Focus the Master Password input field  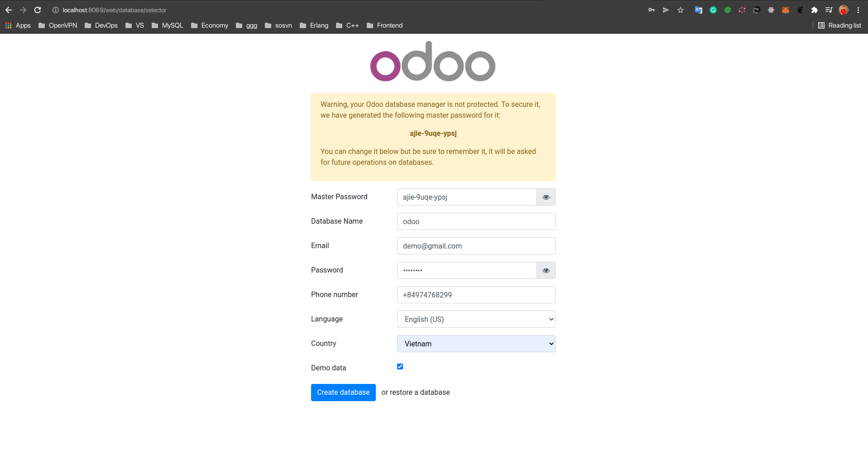click(467, 197)
